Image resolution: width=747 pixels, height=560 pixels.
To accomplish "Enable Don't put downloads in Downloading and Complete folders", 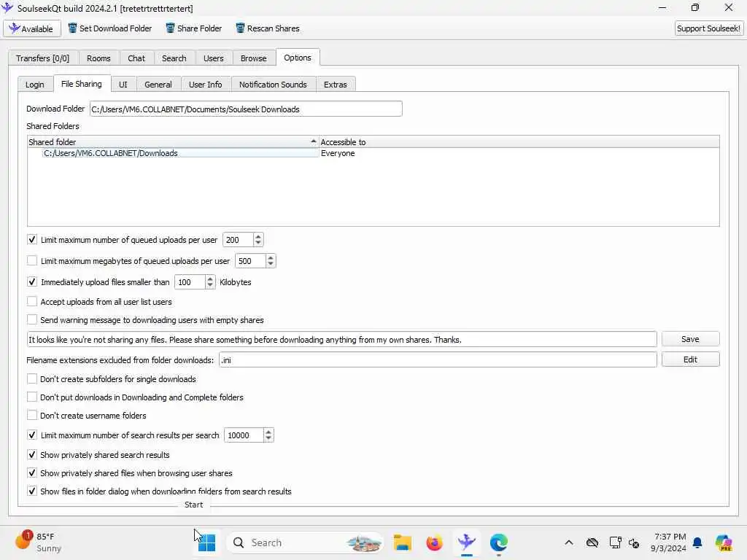I will click(x=32, y=397).
